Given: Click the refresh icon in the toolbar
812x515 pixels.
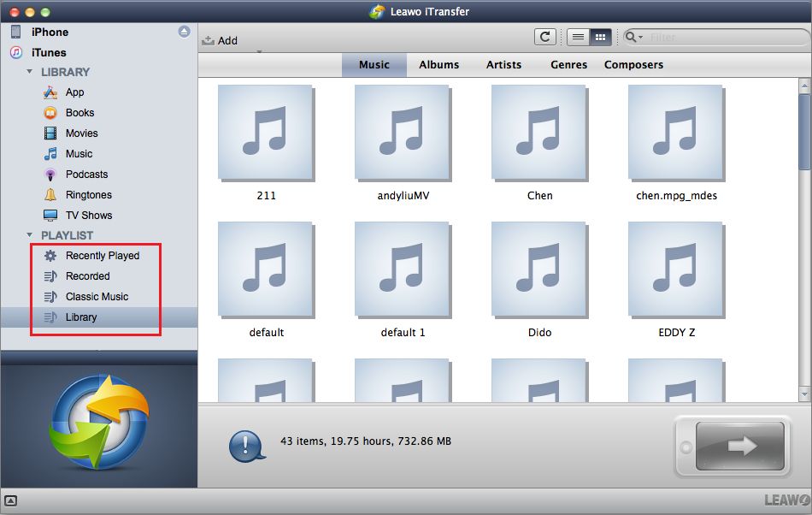Looking at the screenshot, I should (544, 37).
